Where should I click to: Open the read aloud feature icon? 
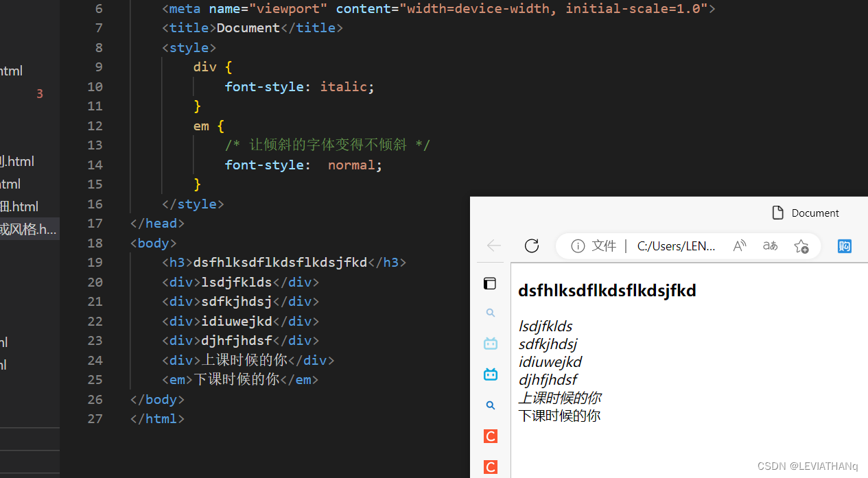coord(739,246)
